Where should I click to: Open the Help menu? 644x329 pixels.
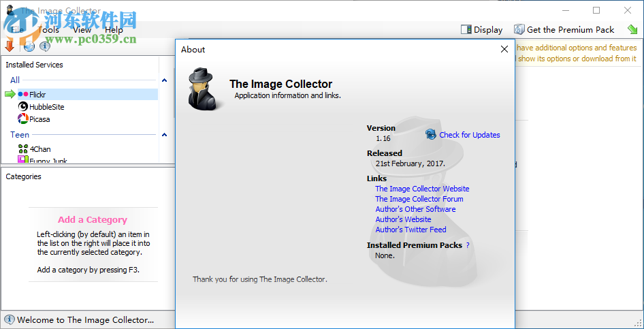(114, 29)
